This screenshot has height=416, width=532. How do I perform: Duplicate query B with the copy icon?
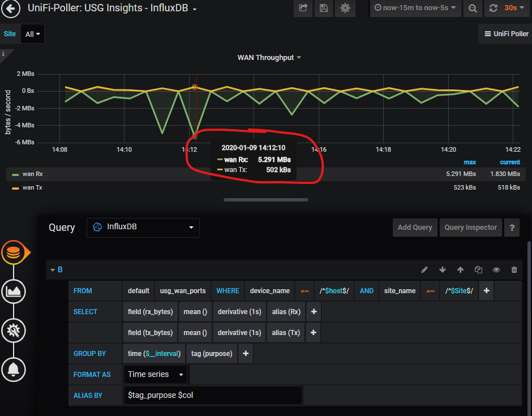478,269
